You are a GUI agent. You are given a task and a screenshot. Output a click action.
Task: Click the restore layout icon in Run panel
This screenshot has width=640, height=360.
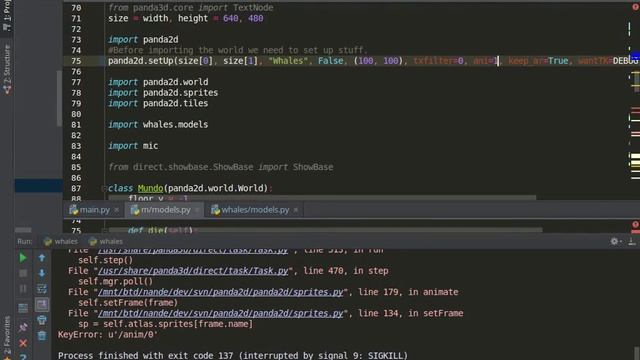(x=23, y=308)
